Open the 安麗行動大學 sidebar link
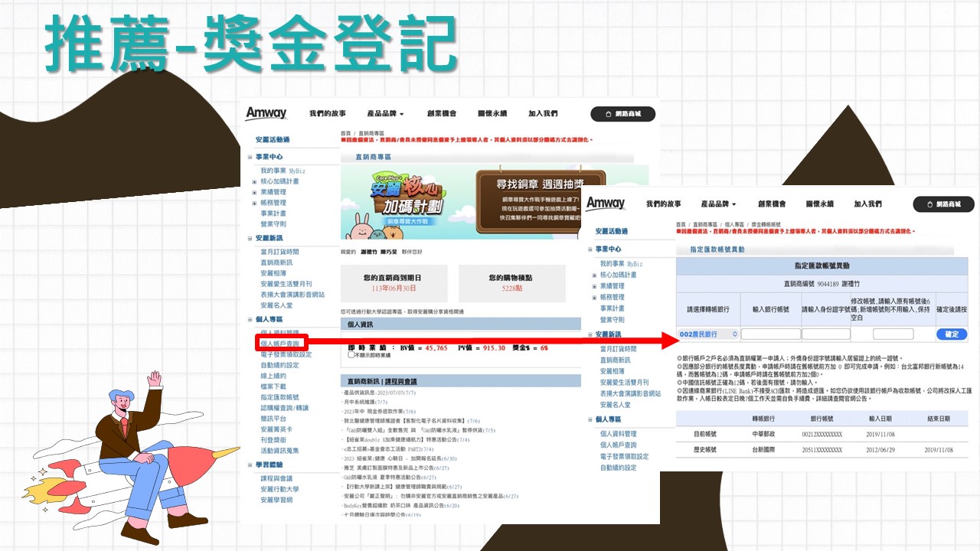This screenshot has width=980, height=551. [279, 489]
